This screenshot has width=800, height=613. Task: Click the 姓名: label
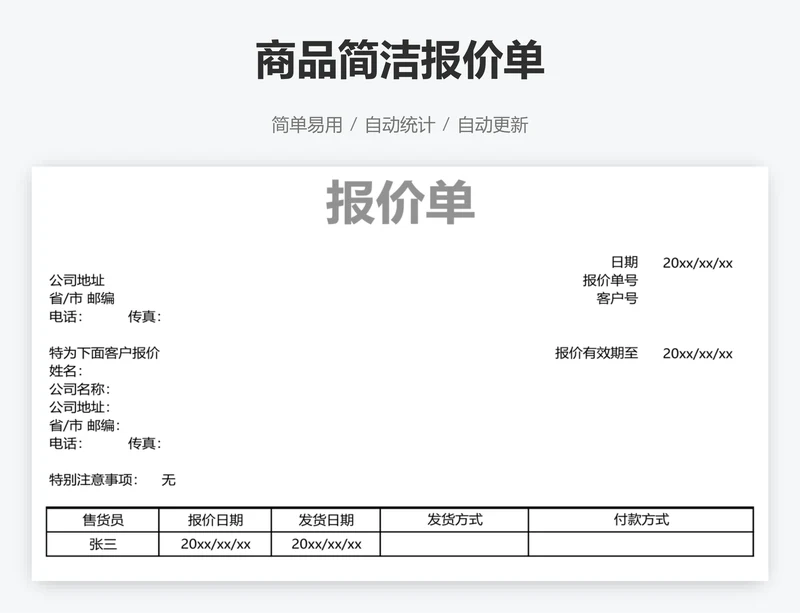[x=66, y=371]
